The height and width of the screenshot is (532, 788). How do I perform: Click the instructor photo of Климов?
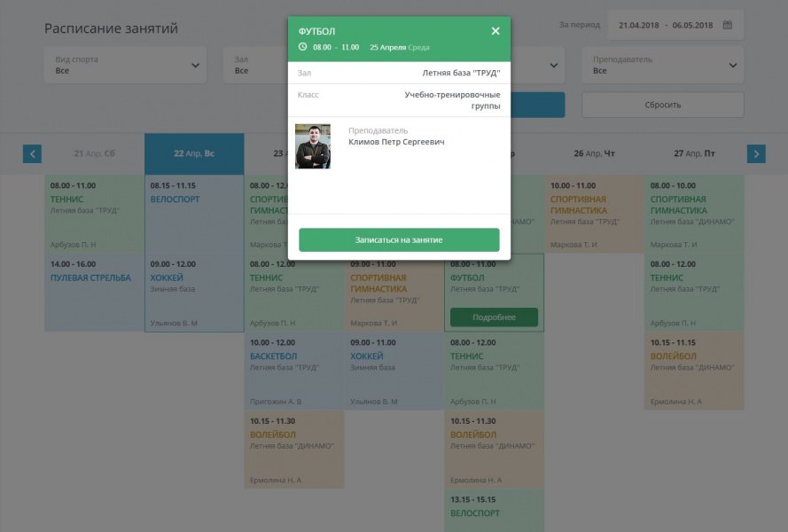[x=313, y=146]
